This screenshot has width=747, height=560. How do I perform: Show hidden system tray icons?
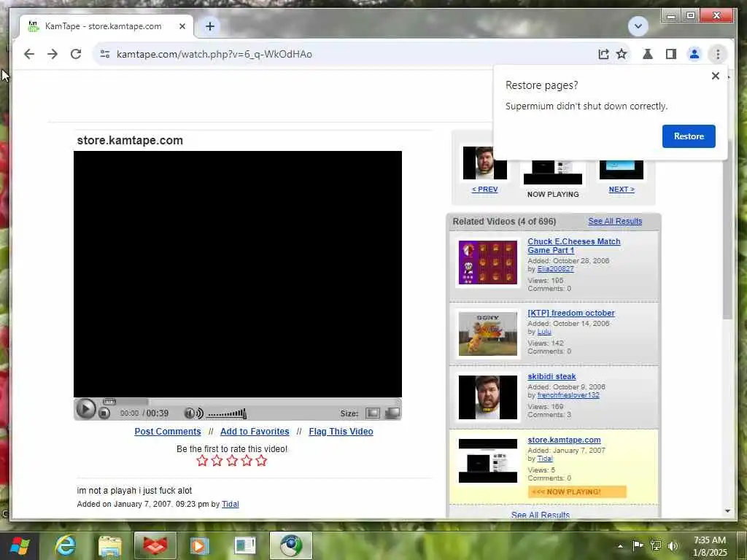[620, 545]
